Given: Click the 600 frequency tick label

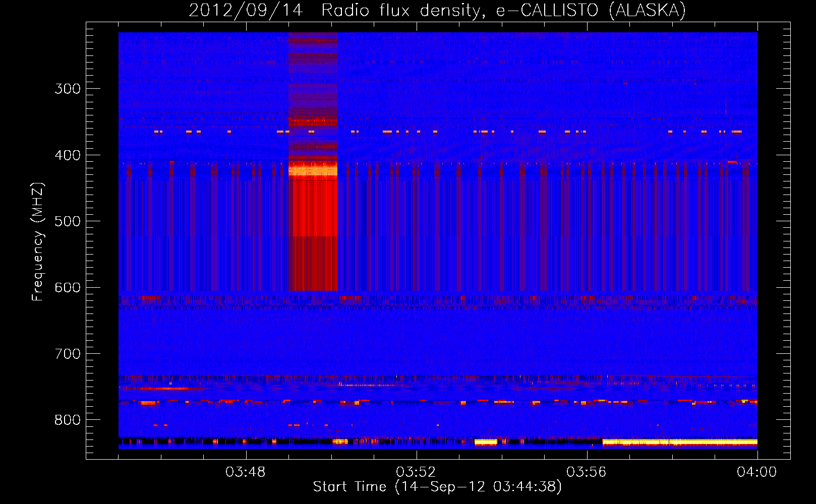Looking at the screenshot, I should [68, 288].
